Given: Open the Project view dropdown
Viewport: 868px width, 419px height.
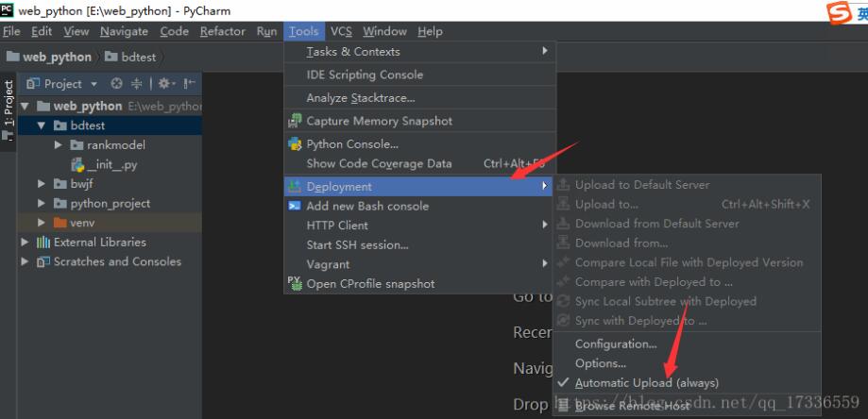Looking at the screenshot, I should tap(94, 84).
